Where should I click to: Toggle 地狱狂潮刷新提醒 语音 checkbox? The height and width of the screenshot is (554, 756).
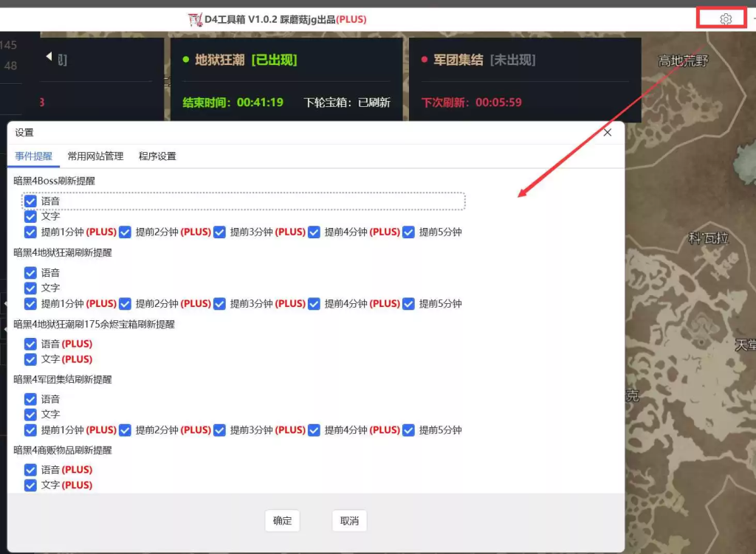tap(30, 273)
